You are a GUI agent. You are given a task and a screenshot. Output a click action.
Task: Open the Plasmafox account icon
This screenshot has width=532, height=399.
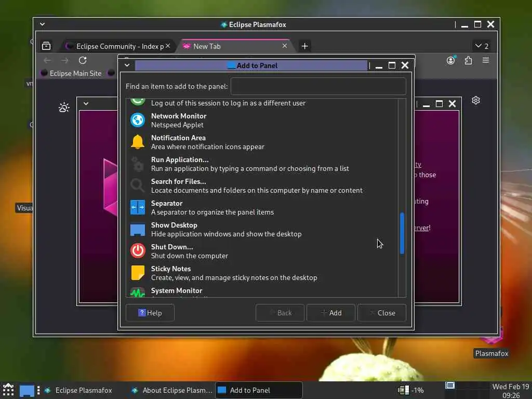pos(450,60)
